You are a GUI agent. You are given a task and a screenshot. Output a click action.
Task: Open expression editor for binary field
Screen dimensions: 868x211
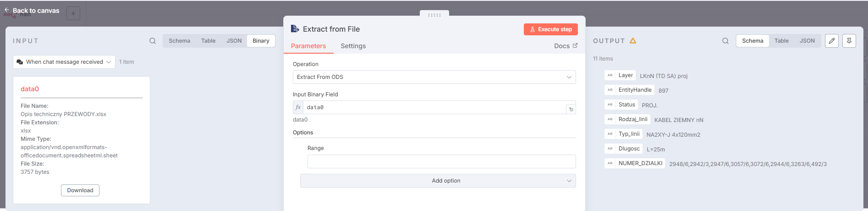click(x=571, y=109)
